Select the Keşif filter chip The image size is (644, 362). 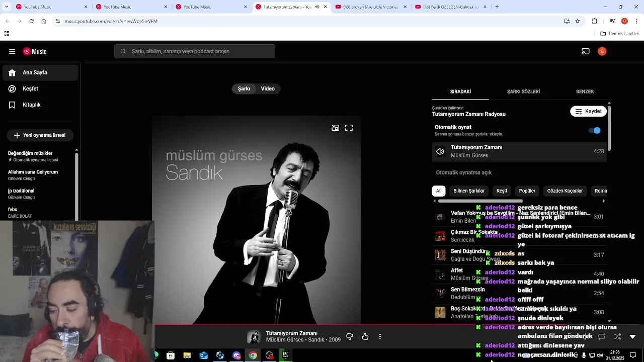click(502, 191)
